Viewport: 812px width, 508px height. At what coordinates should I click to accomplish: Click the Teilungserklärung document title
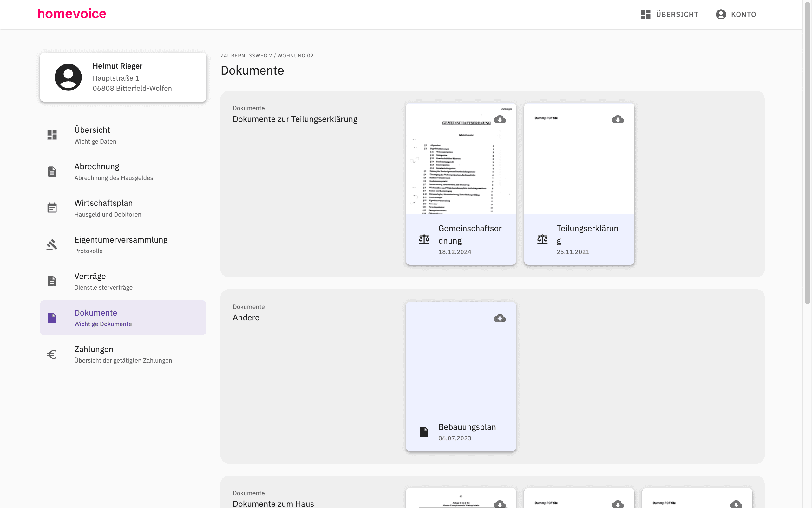click(587, 235)
